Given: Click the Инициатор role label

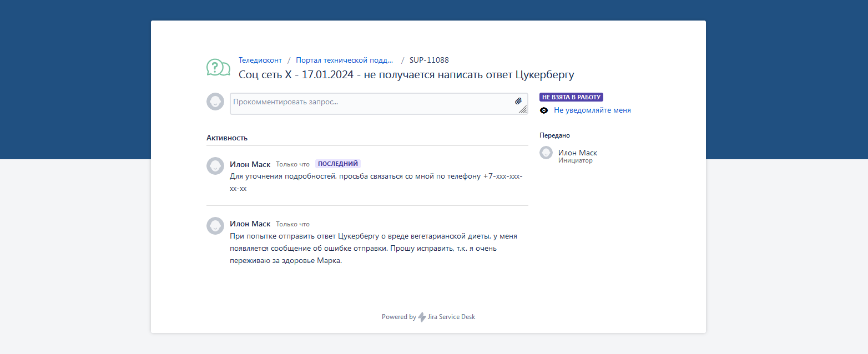Looking at the screenshot, I should [x=576, y=161].
